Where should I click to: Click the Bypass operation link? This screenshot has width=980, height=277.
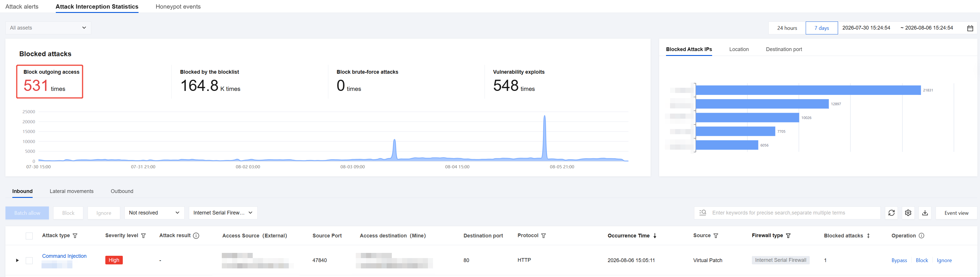tap(899, 261)
